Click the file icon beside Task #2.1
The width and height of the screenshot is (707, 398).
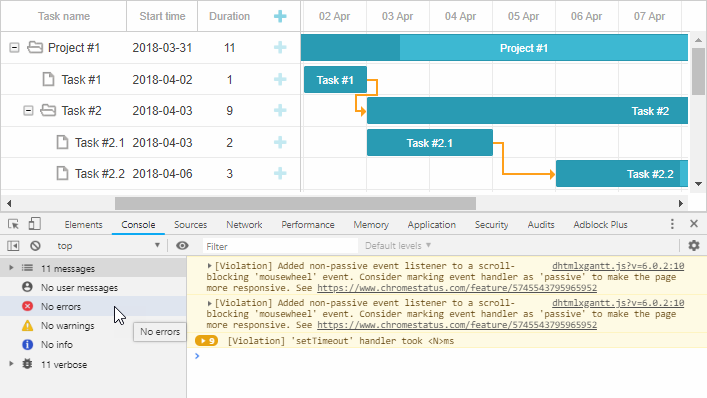pos(62,142)
